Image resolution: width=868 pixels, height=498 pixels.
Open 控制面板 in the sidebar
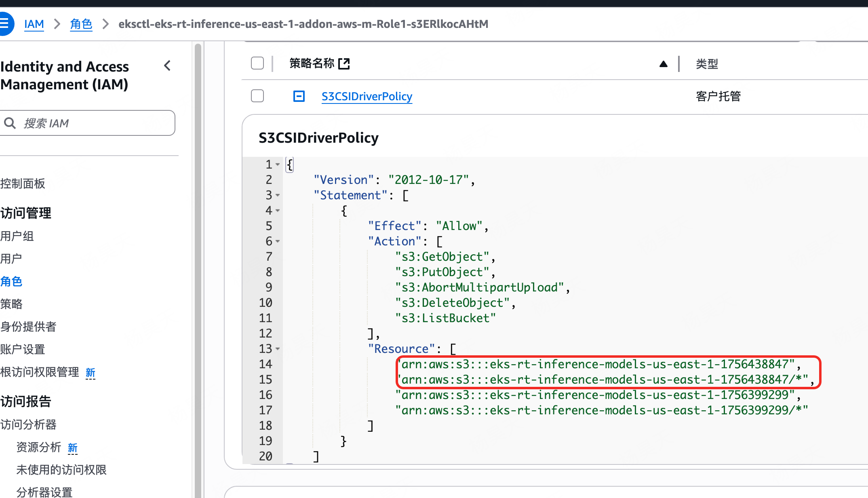click(23, 184)
